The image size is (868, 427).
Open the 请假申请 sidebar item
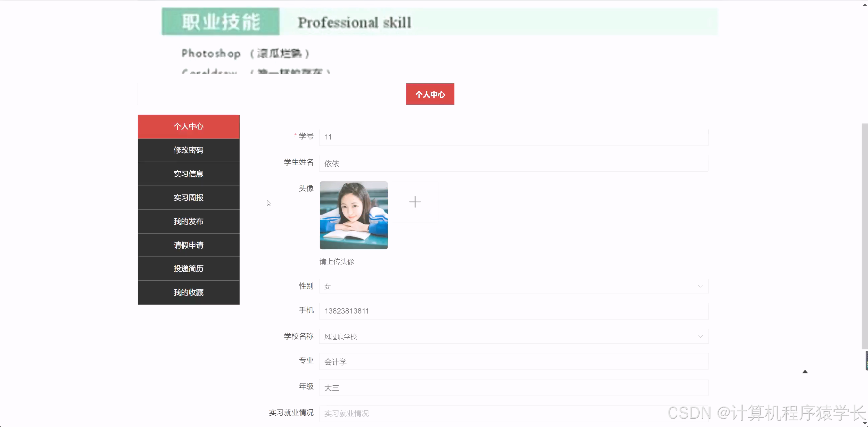(188, 245)
